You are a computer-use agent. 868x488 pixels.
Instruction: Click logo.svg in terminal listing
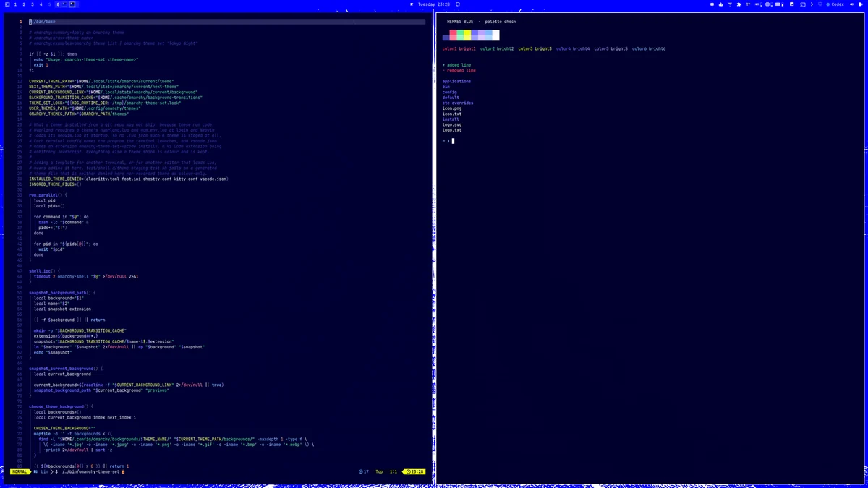pos(452,125)
